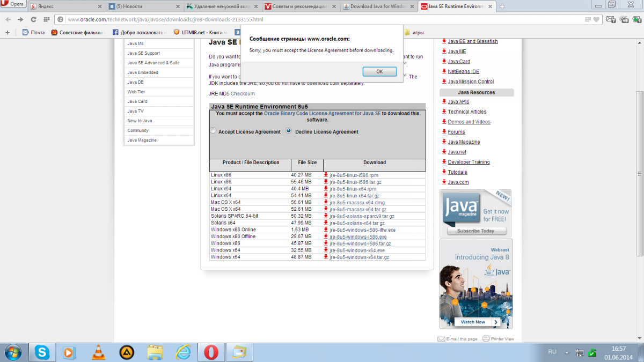This screenshot has width=644, height=362.
Task: Click red arrow icon beside Forums
Action: tap(444, 131)
